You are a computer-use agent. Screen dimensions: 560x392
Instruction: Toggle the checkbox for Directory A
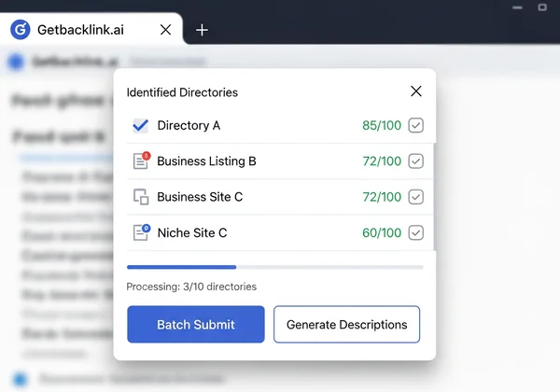click(x=416, y=126)
